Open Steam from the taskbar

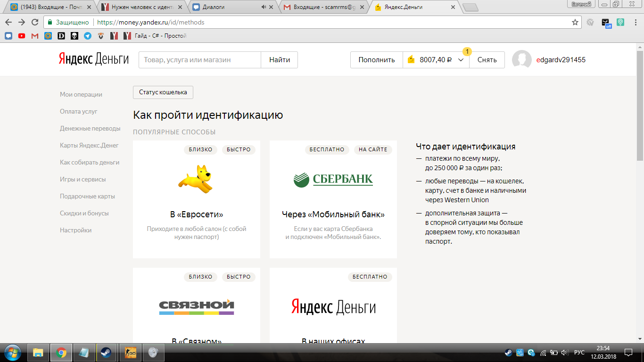[x=106, y=353]
